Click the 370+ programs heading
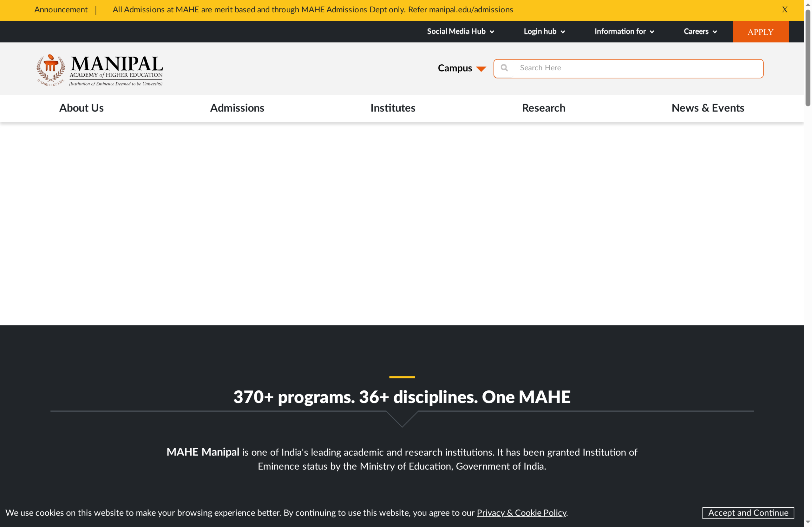Image resolution: width=812 pixels, height=527 pixels. click(x=402, y=397)
